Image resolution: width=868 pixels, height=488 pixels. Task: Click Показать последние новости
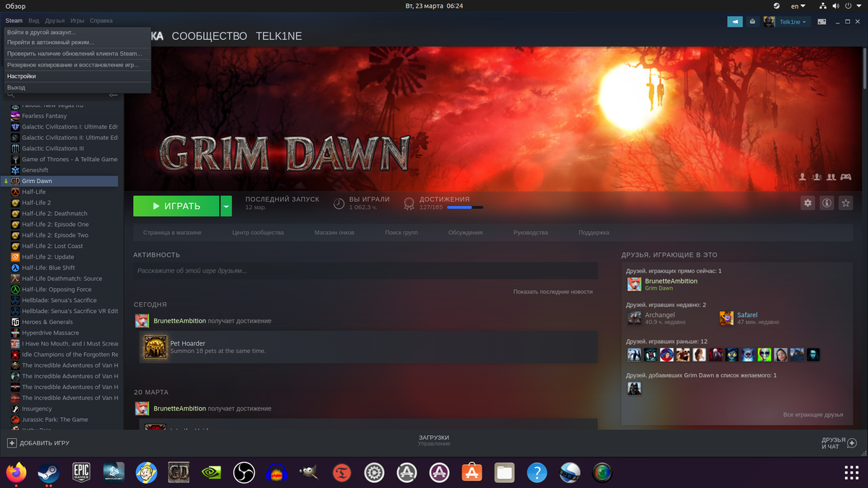[x=553, y=291]
